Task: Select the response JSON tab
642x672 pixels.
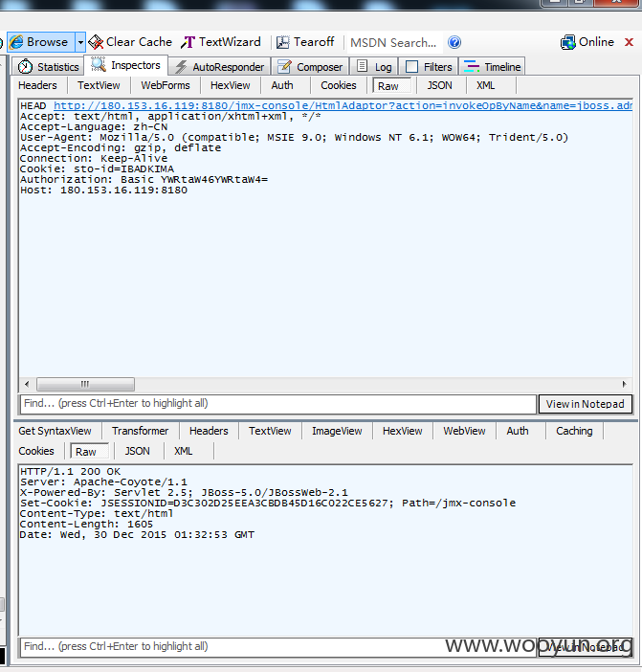Action: 138,451
